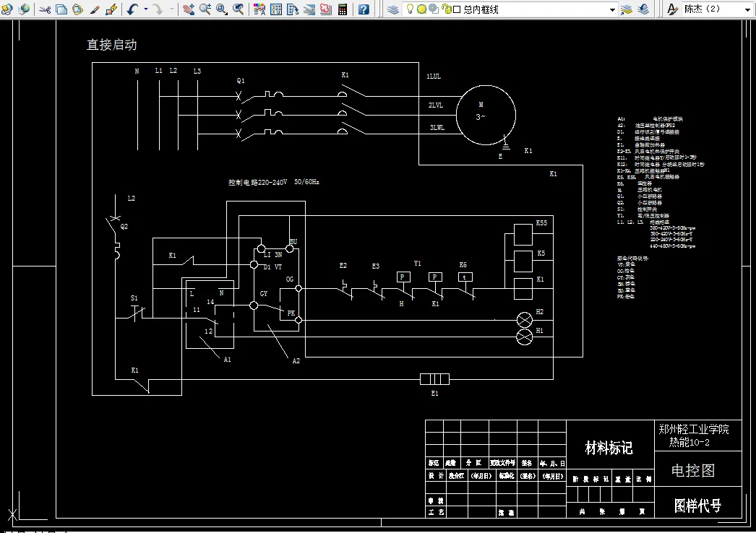Select the Pan realtime hand tool
The height and width of the screenshot is (533, 756).
[x=189, y=9]
